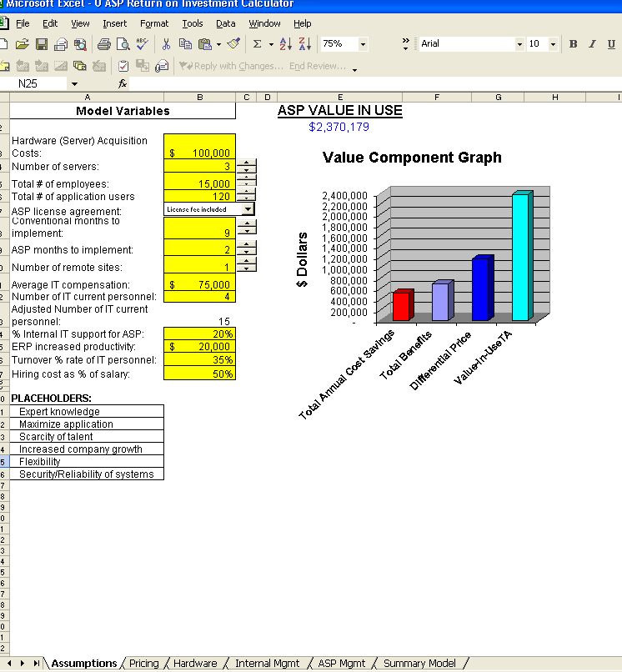622x672 pixels.
Task: Click the dark blue Differential Price bar
Action: point(482,288)
